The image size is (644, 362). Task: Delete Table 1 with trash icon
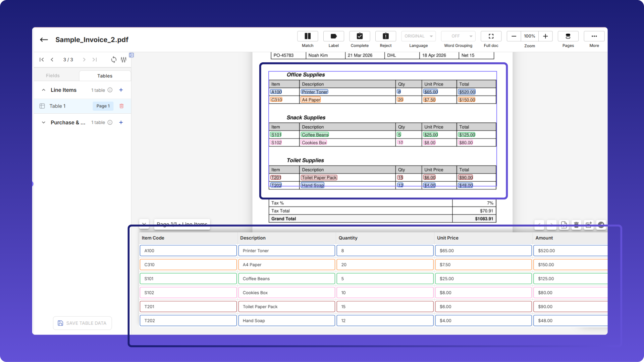[121, 106]
